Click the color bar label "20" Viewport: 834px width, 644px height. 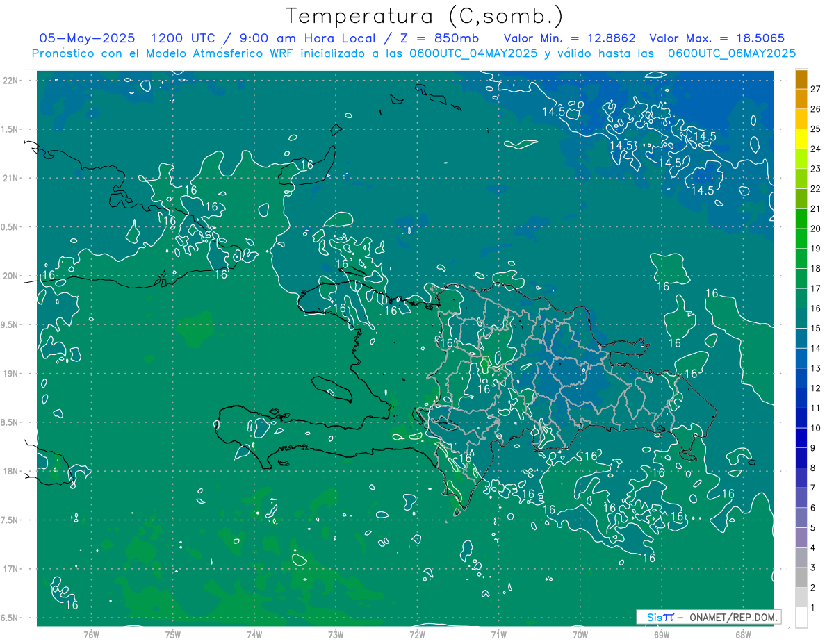tap(816, 229)
